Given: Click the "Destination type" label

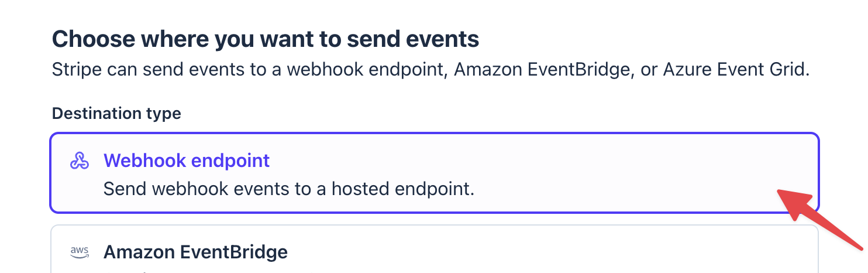Looking at the screenshot, I should click(x=116, y=113).
